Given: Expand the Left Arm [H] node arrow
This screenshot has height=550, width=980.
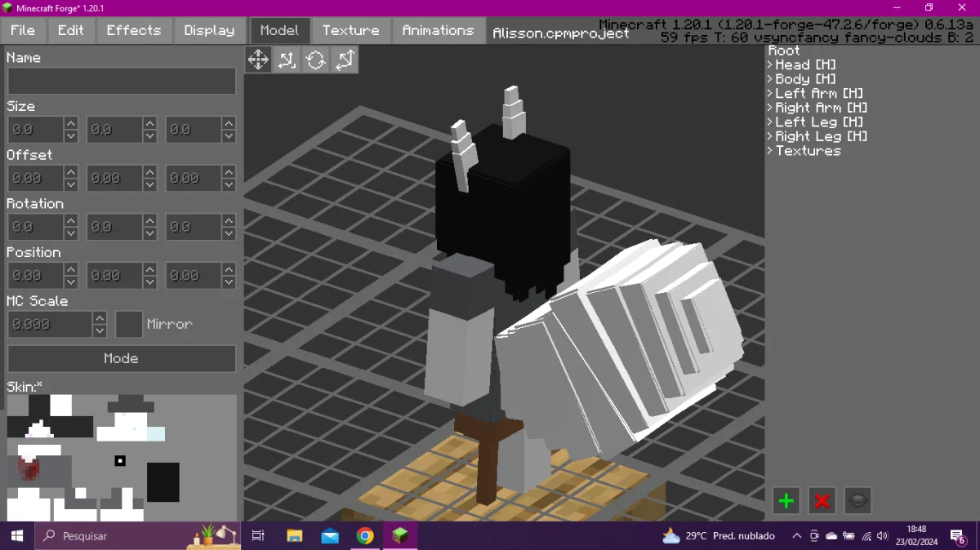Looking at the screenshot, I should tap(769, 93).
